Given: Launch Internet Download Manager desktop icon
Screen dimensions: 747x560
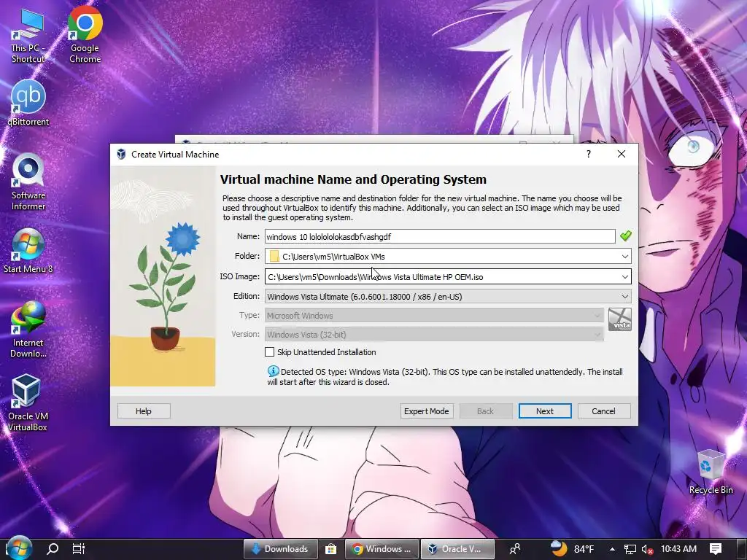Looking at the screenshot, I should (28, 330).
